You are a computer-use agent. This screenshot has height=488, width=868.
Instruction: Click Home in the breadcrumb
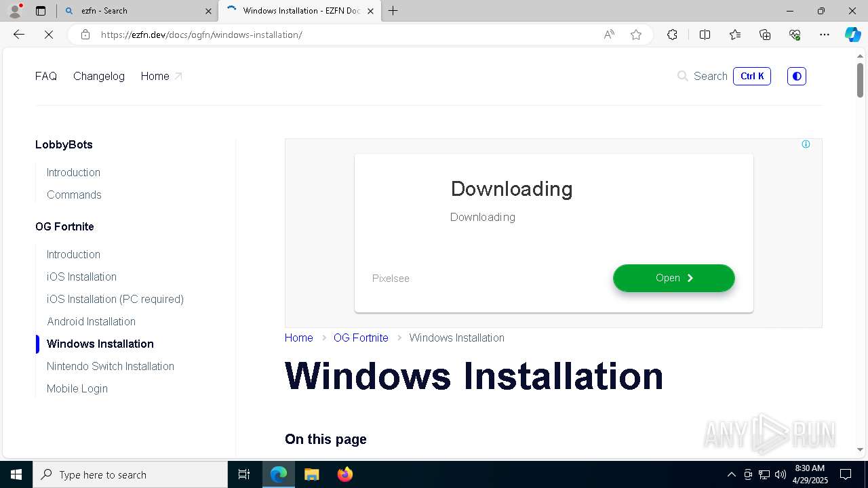tap(299, 338)
